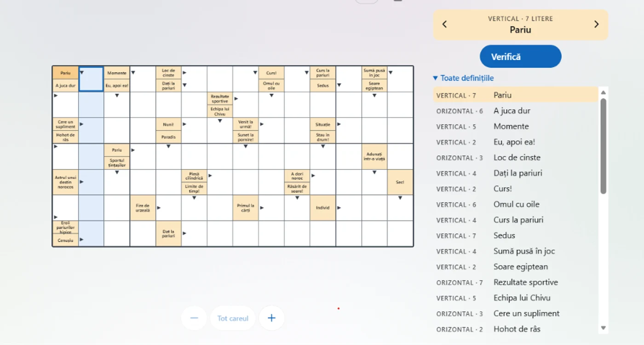
Task: Zoom out with the minus button
Action: point(194,318)
